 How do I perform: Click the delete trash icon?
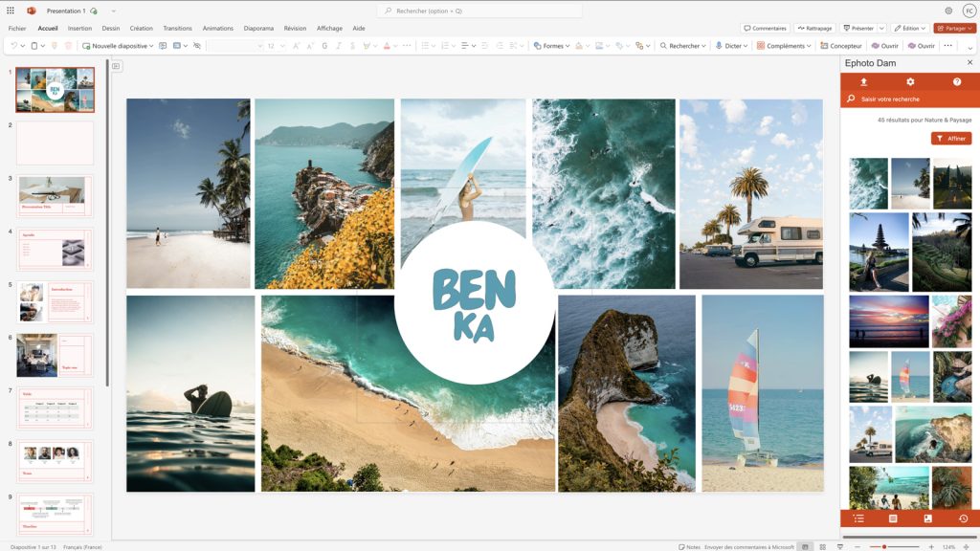[x=68, y=46]
